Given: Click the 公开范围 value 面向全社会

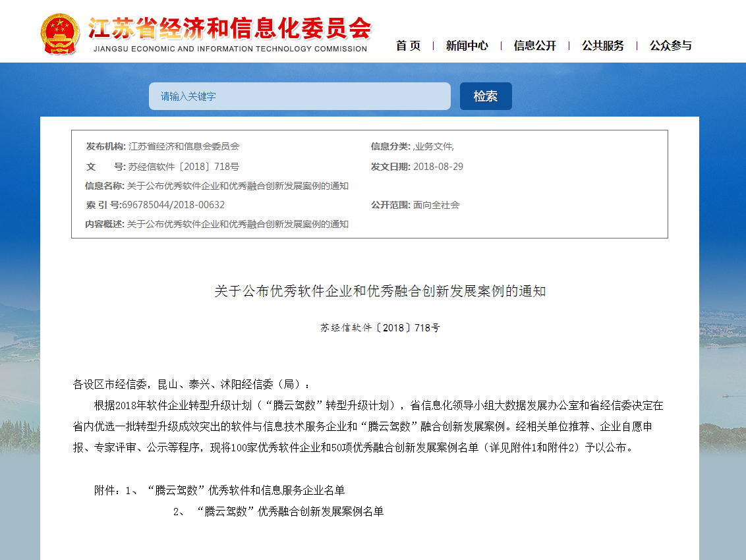Looking at the screenshot, I should pyautogui.click(x=436, y=205).
